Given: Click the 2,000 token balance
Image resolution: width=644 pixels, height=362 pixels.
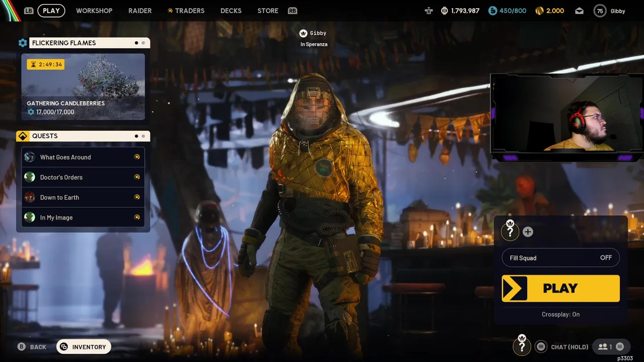Looking at the screenshot, I should point(555,11).
